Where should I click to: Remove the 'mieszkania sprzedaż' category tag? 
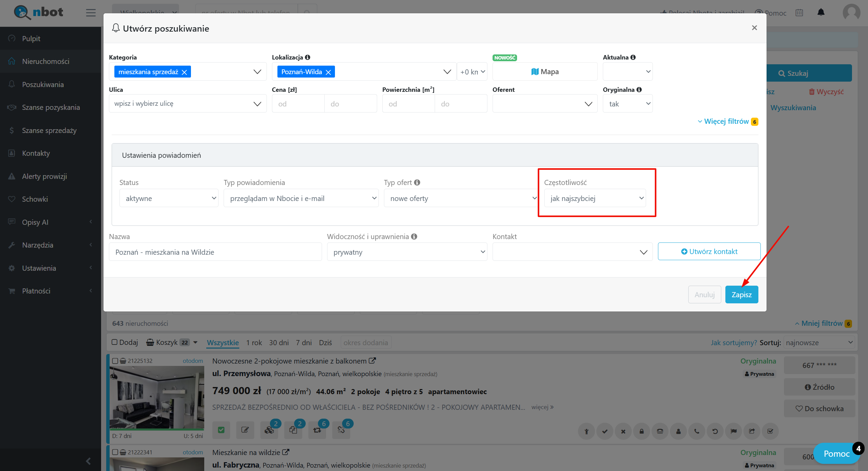(184, 72)
